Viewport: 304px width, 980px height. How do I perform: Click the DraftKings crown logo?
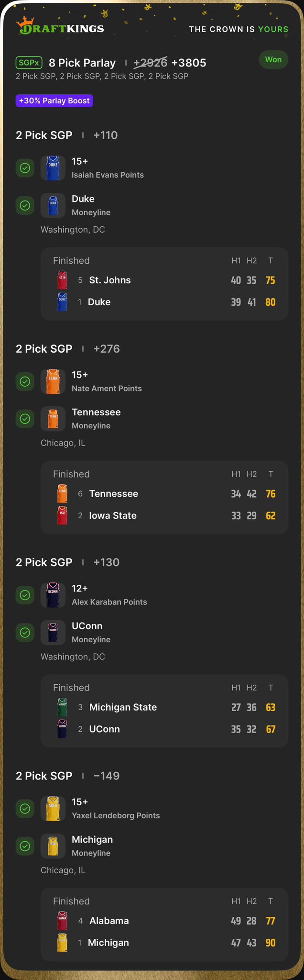26,24
